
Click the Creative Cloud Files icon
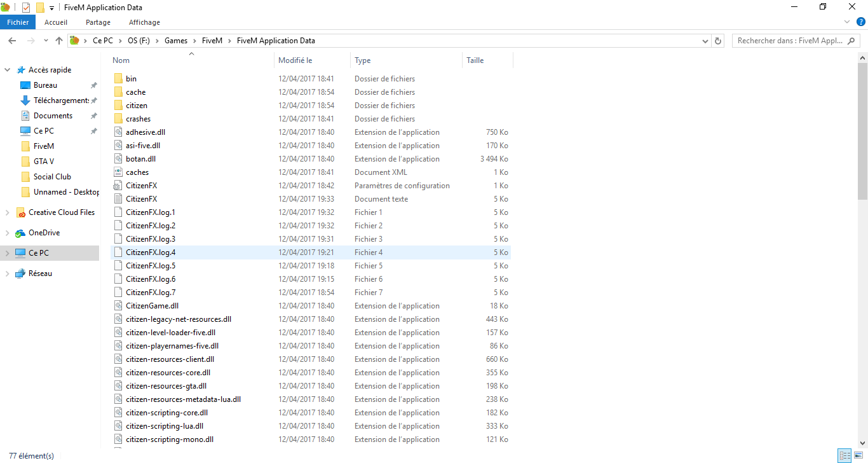(x=21, y=212)
